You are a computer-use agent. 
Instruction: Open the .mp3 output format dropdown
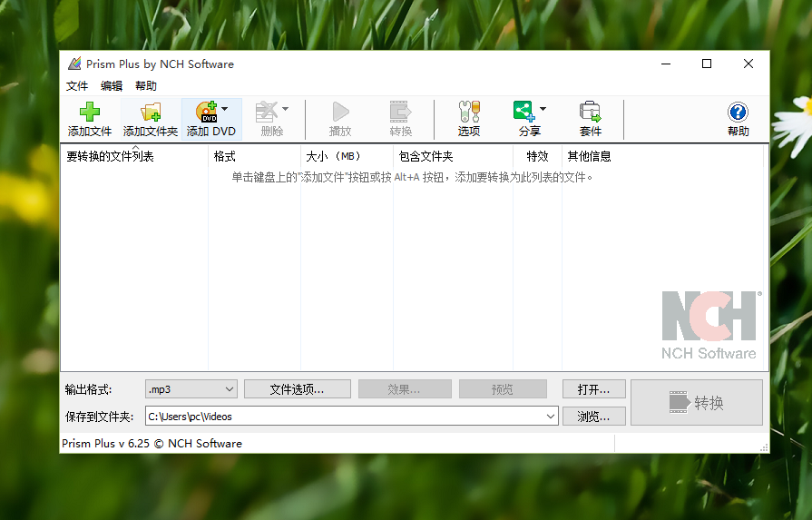(191, 389)
